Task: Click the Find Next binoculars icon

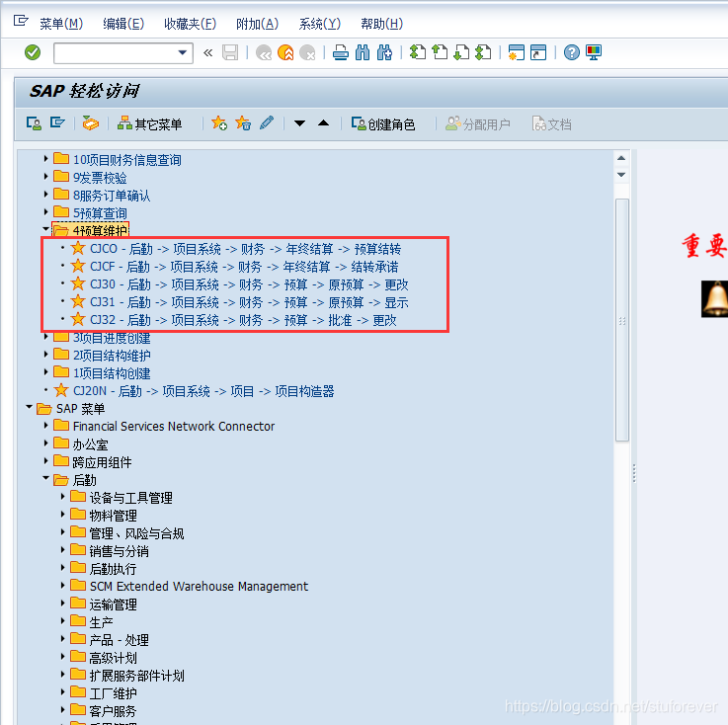Action: 384,52
